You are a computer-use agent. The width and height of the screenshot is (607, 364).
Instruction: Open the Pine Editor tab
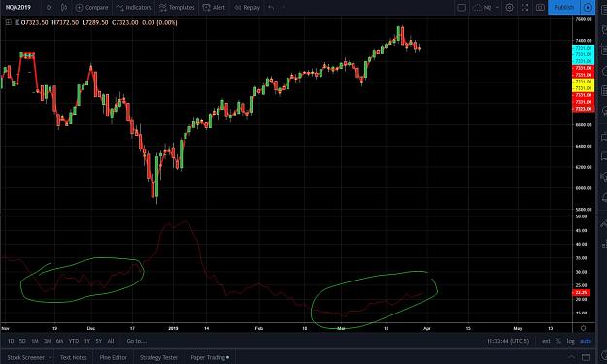(x=113, y=358)
